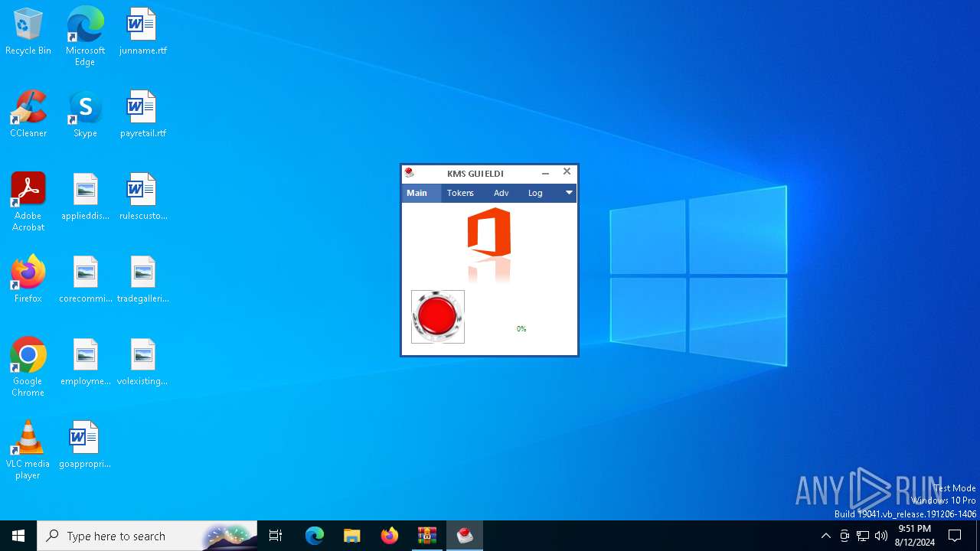Select the payretail.rtf desktop file
Screen dimensions: 980x551
(142, 115)
